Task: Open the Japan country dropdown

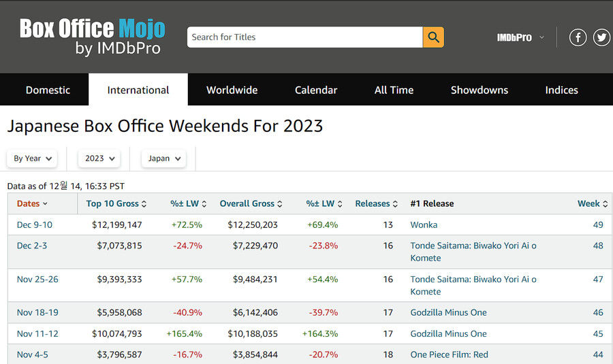Action: coord(163,159)
